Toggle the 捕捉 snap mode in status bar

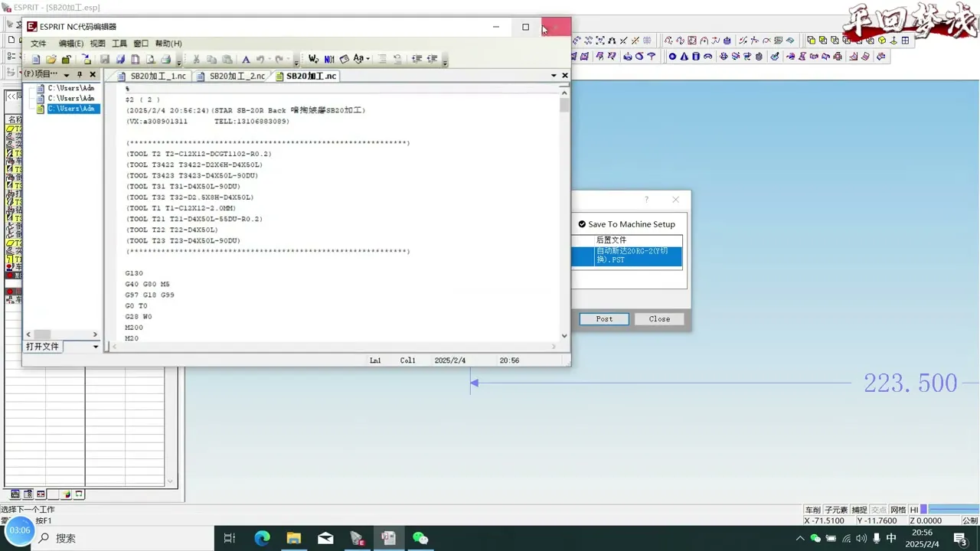(x=860, y=510)
